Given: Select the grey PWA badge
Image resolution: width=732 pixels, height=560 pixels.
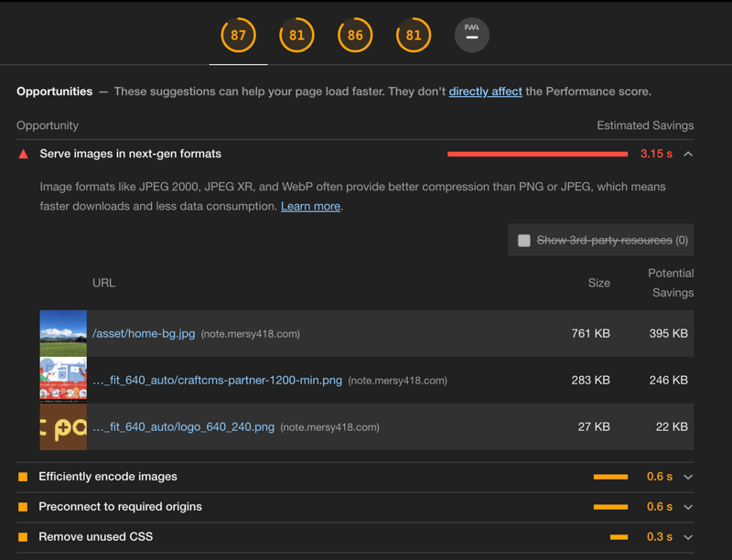Looking at the screenshot, I should [472, 36].
